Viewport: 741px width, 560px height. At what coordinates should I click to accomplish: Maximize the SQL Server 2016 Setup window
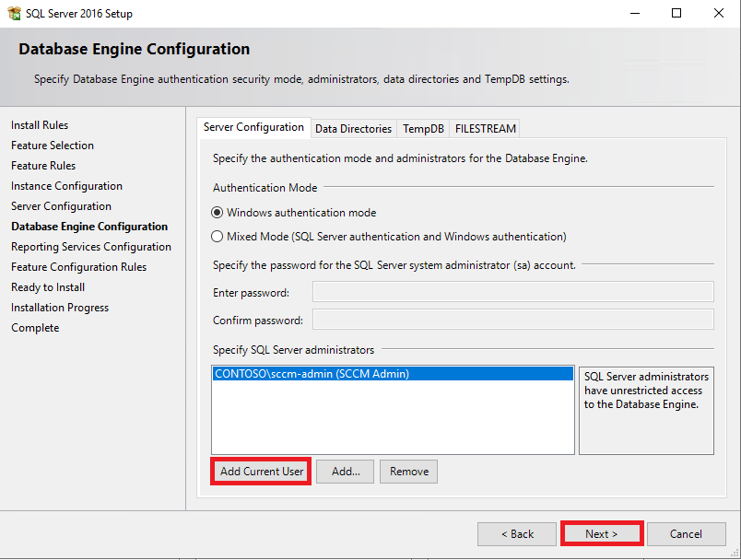[676, 13]
